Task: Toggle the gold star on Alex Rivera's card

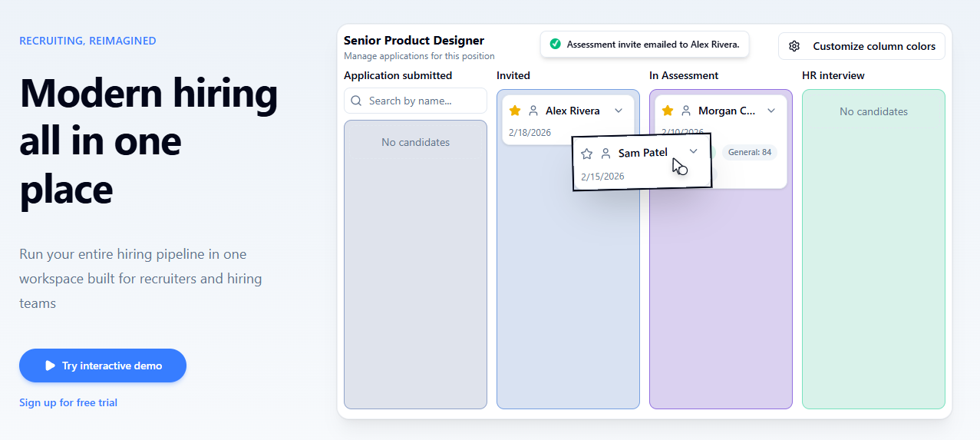Action: pos(515,111)
